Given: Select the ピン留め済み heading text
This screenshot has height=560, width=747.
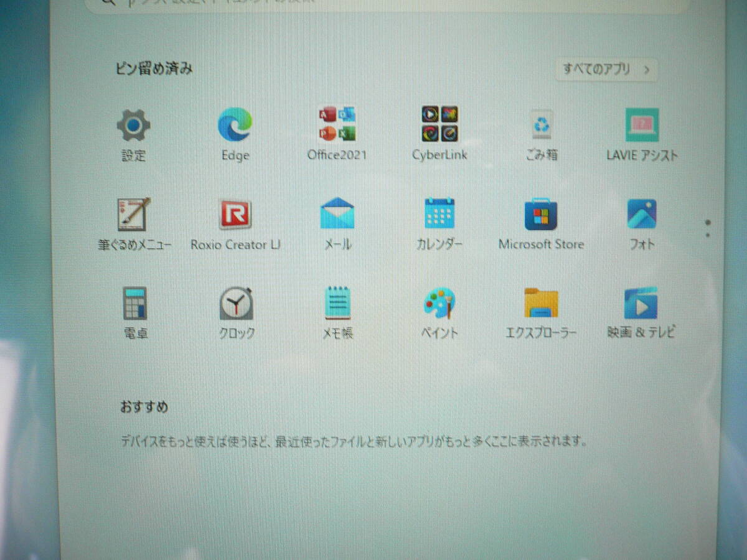Looking at the screenshot, I should coord(154,69).
